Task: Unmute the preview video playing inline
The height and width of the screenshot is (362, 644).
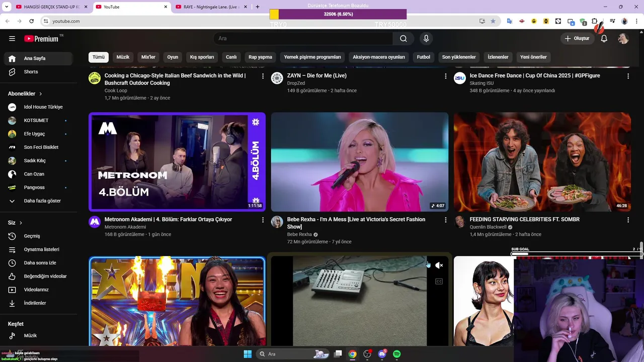Action: (x=439, y=265)
